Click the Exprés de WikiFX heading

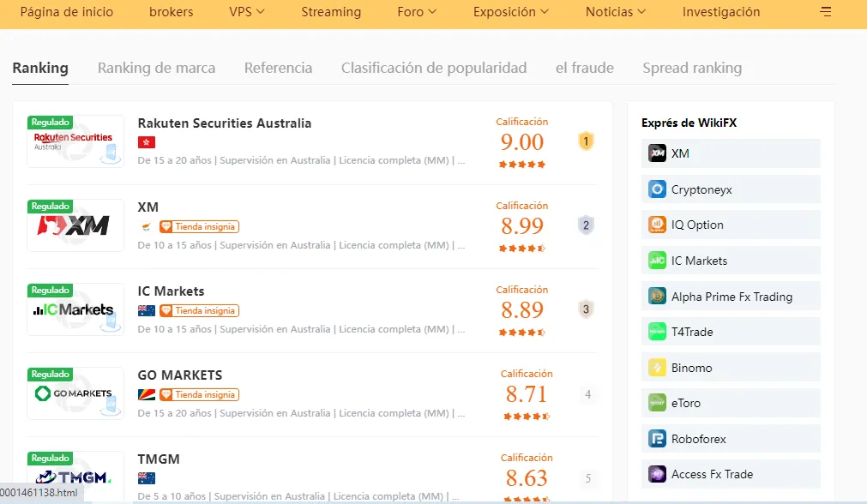click(689, 123)
